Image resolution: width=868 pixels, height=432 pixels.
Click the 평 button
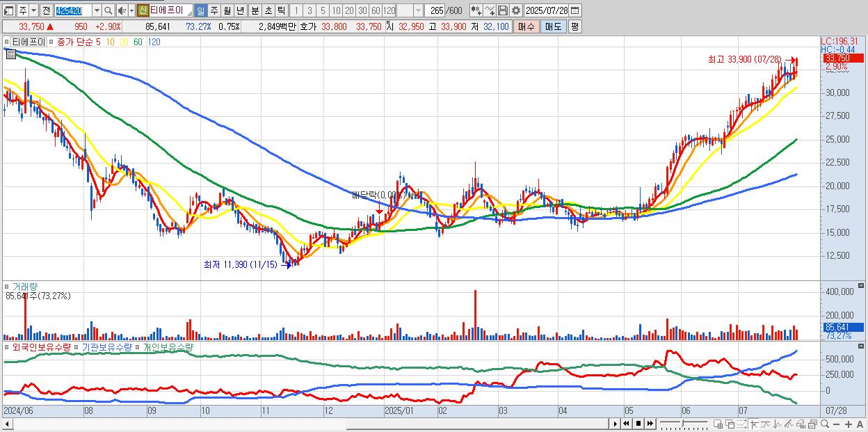[x=574, y=26]
